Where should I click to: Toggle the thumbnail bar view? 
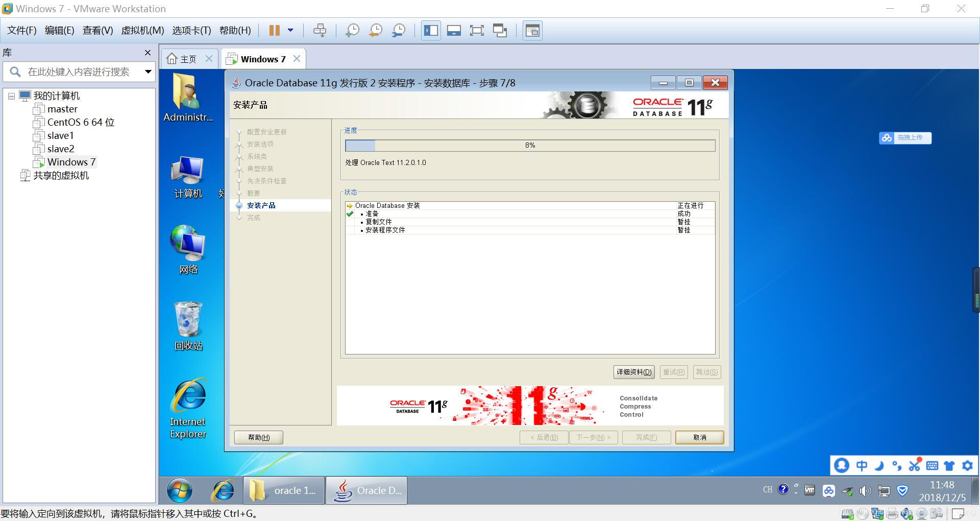(x=454, y=31)
